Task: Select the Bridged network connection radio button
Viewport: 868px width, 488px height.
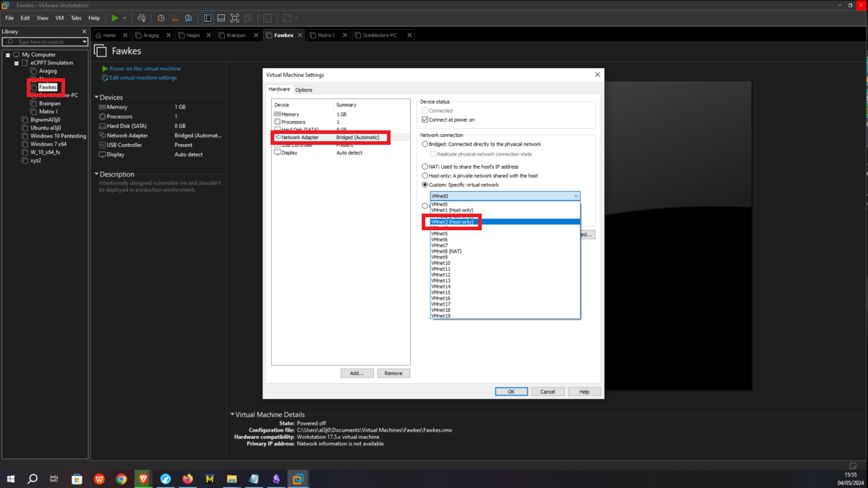Action: (425, 144)
